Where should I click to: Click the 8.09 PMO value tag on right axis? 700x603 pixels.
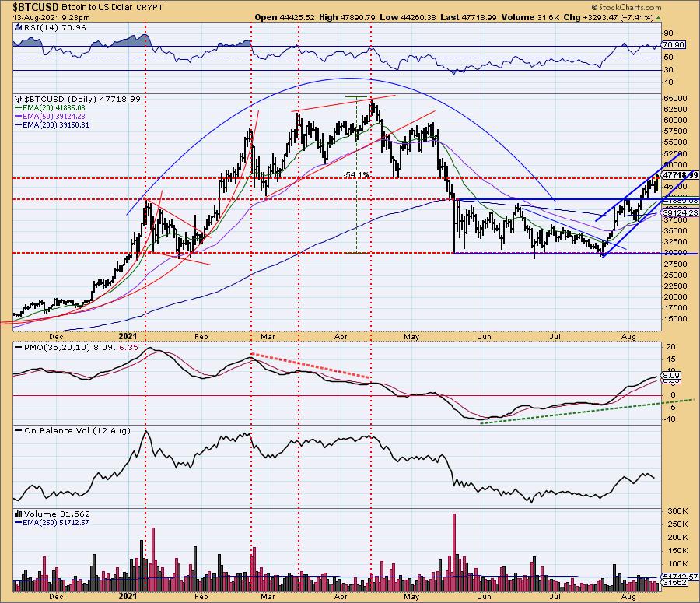(x=671, y=376)
